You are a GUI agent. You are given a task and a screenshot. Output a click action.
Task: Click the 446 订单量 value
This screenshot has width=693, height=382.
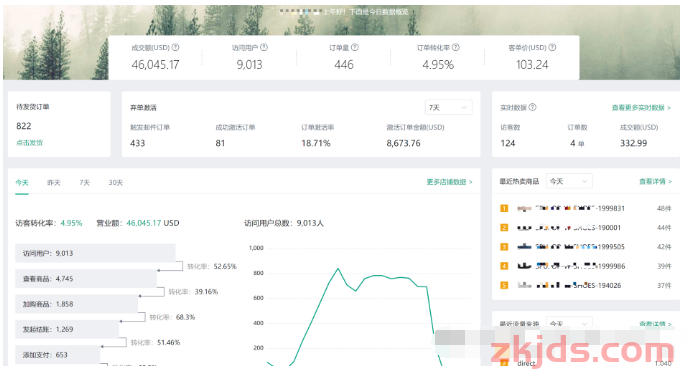click(344, 65)
